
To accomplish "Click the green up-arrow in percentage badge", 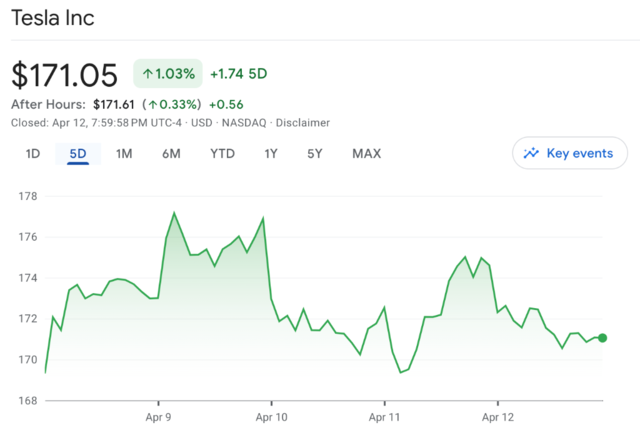I will (x=148, y=73).
